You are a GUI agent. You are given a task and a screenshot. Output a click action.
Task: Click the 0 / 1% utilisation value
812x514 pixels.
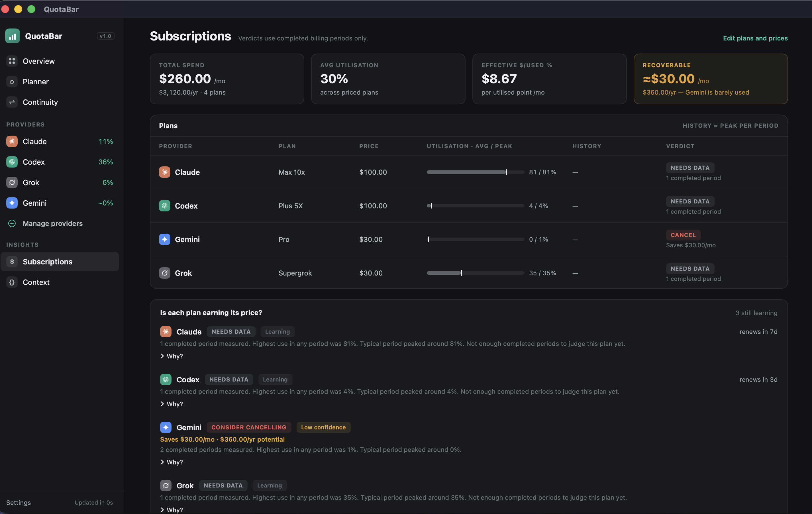(538, 239)
